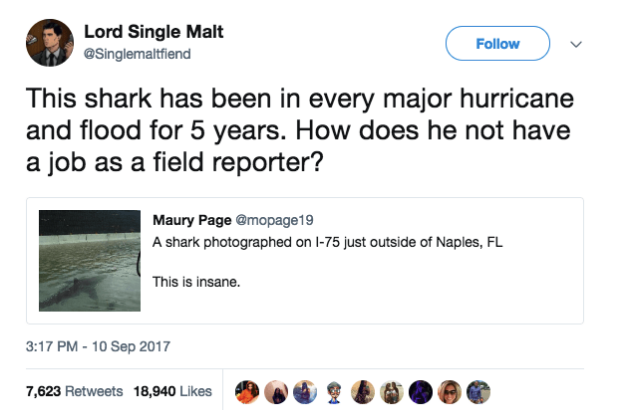Click the last liker avatar in the row
626x410 pixels.
click(x=480, y=391)
